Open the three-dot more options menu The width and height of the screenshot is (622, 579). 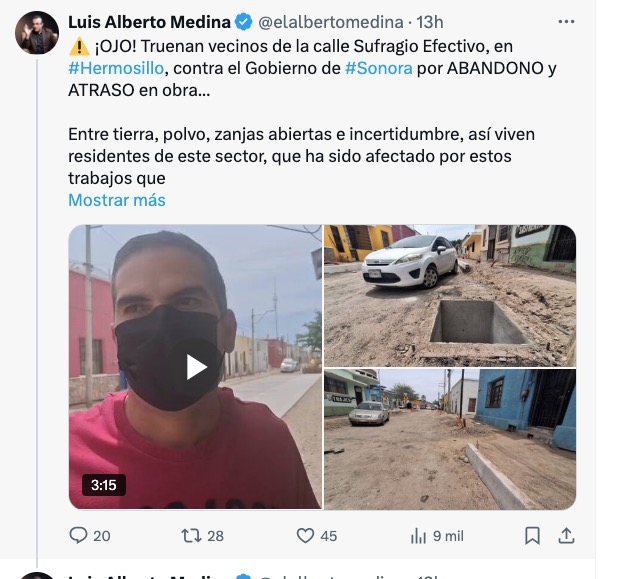pyautogui.click(x=566, y=21)
